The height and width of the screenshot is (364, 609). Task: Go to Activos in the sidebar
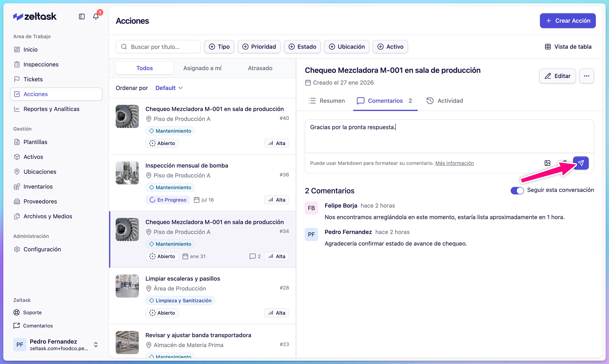56,157
